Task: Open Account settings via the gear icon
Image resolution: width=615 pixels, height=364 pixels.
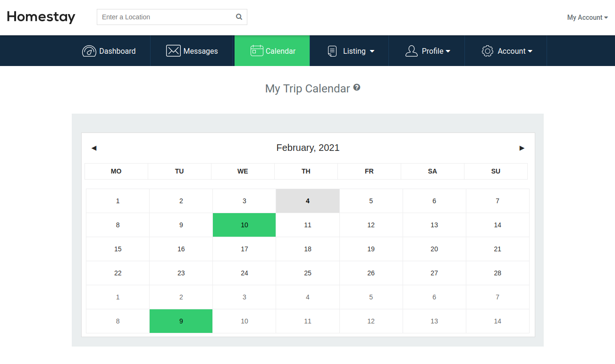Action: coord(487,51)
